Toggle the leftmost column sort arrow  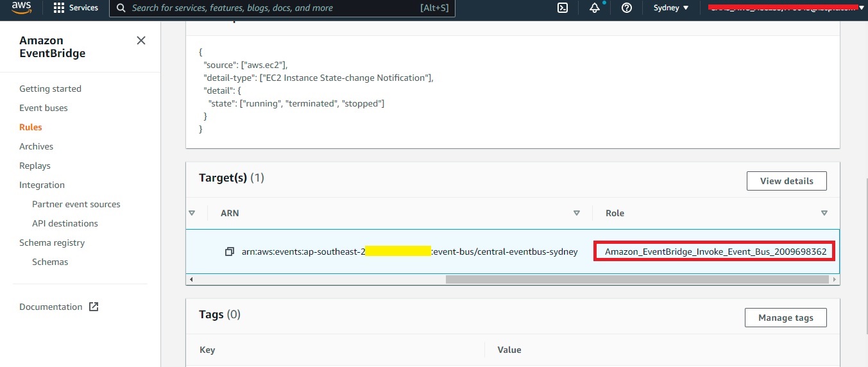(x=192, y=213)
